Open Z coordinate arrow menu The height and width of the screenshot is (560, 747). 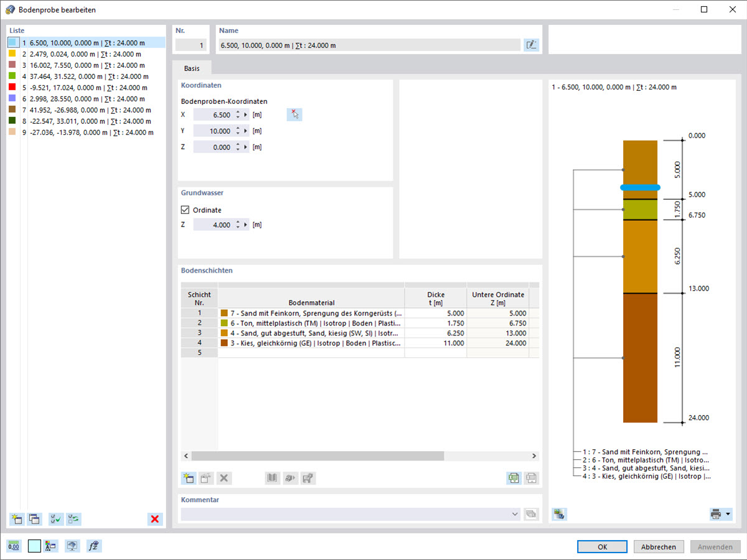246,147
